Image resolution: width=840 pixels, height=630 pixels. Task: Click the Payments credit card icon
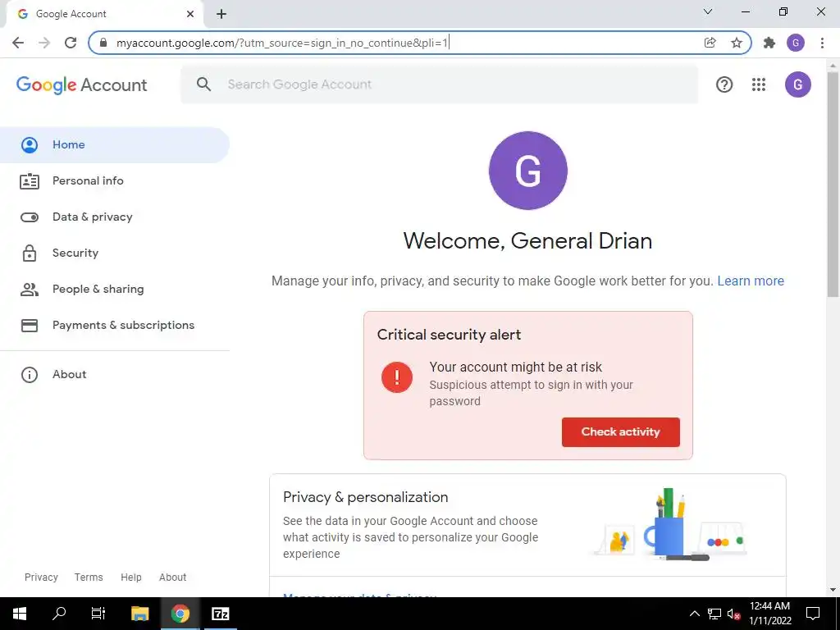tap(30, 325)
